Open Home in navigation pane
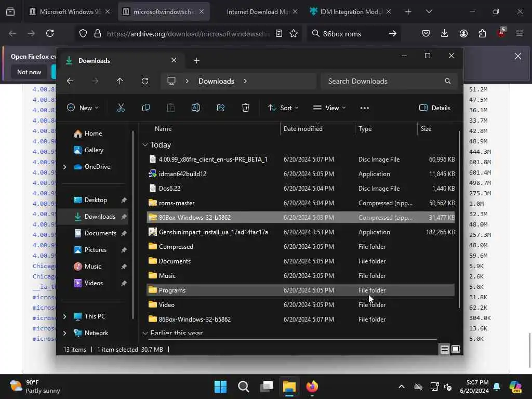 coord(94,134)
